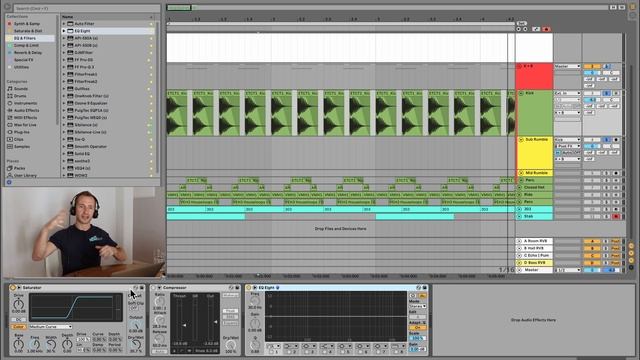Toggle Saturator Soft Clip switch
Image resolution: width=640 pixels, height=360 pixels.
[135, 308]
